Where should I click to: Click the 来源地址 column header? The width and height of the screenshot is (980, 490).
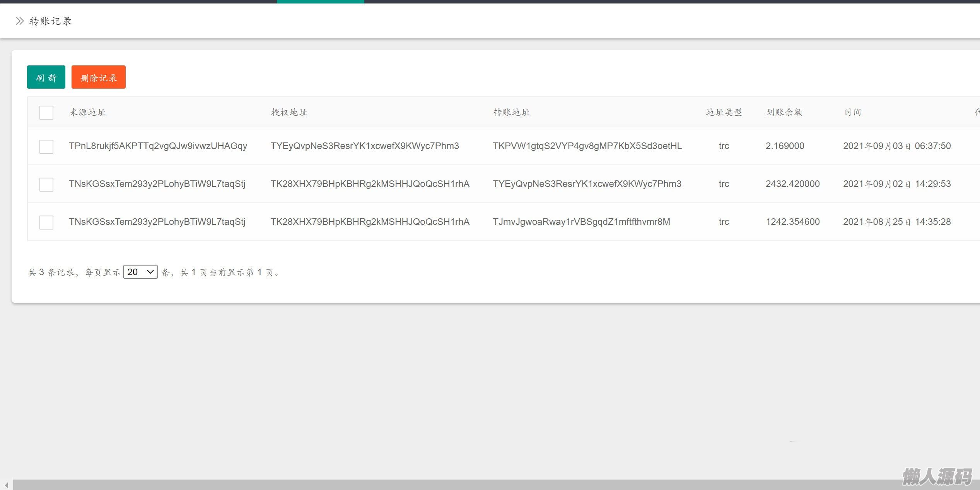point(88,113)
